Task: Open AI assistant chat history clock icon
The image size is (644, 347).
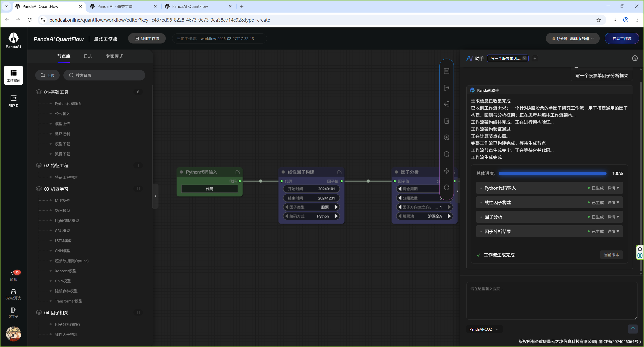Action: click(x=635, y=58)
